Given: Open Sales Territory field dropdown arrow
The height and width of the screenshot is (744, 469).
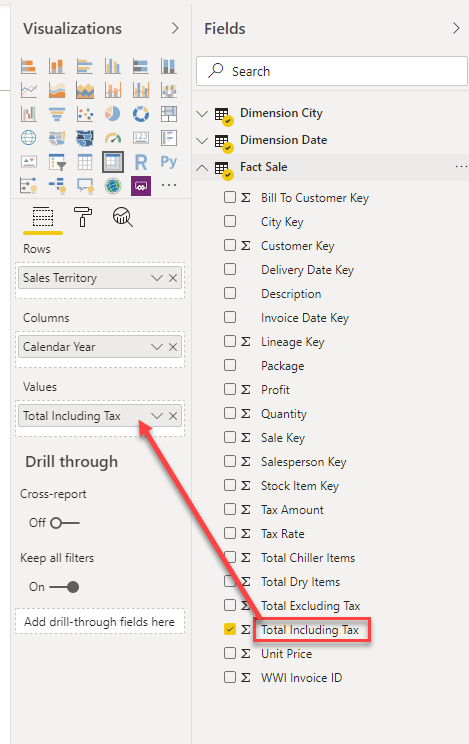Looking at the screenshot, I should 157,278.
